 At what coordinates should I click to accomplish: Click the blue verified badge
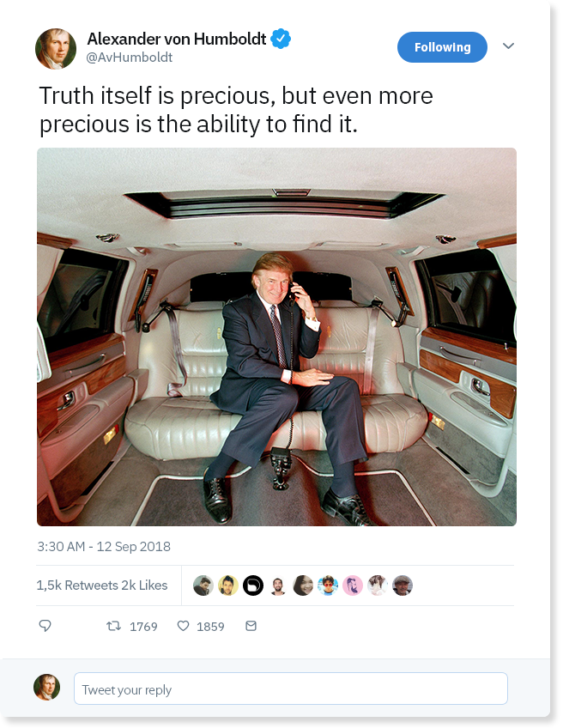[x=281, y=39]
